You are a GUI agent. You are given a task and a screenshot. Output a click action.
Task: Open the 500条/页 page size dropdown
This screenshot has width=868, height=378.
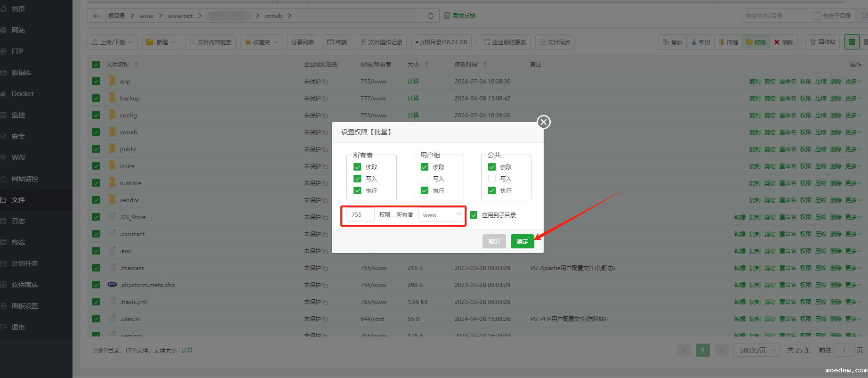(x=757, y=350)
